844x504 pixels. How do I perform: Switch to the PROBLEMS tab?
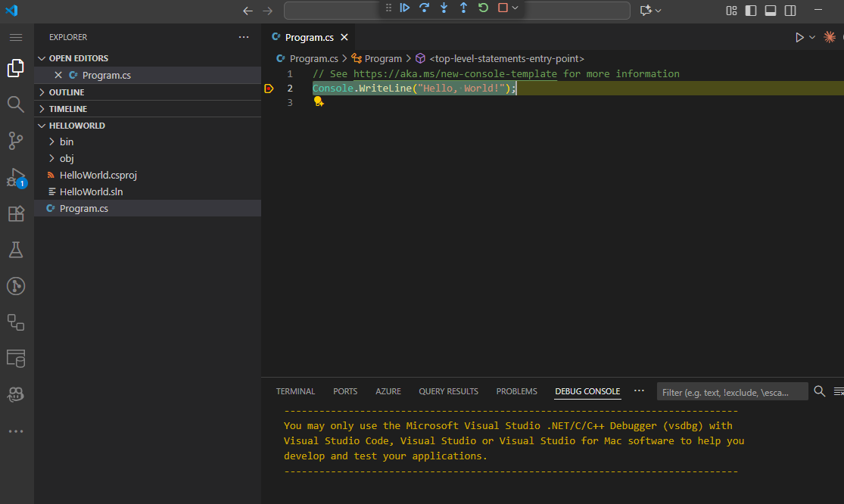(516, 391)
